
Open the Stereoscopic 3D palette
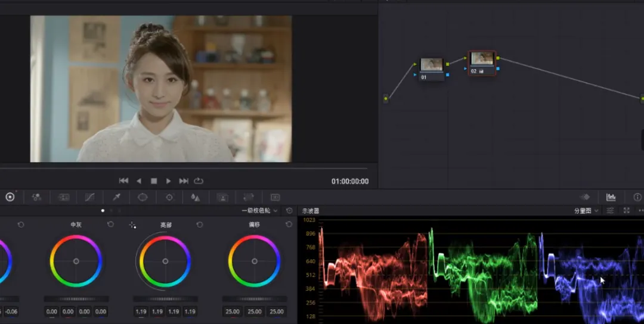point(275,197)
